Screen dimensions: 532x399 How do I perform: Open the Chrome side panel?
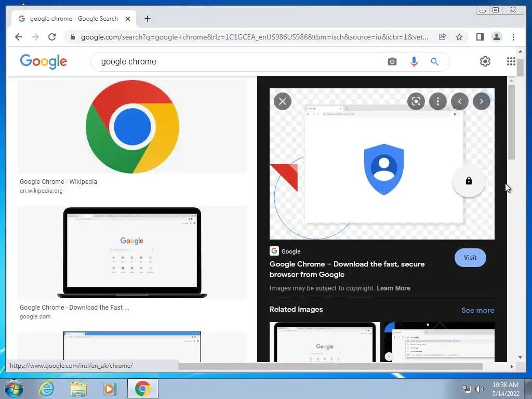tap(480, 37)
